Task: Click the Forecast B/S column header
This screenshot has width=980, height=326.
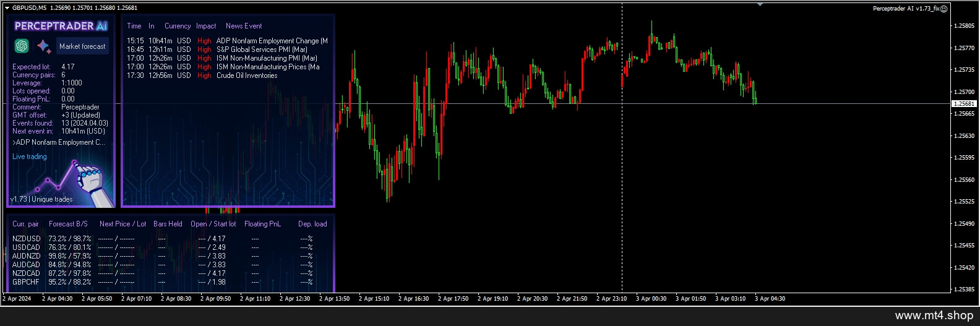Action: click(x=68, y=224)
